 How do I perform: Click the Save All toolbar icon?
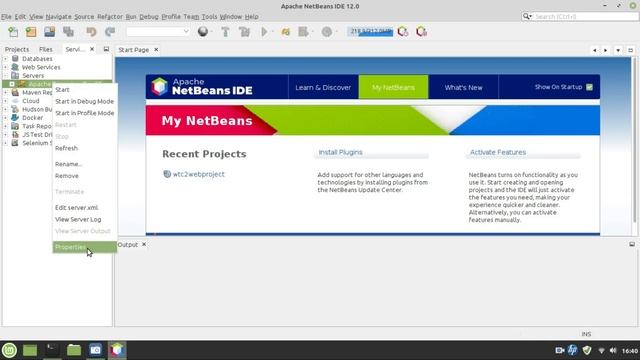[69, 31]
